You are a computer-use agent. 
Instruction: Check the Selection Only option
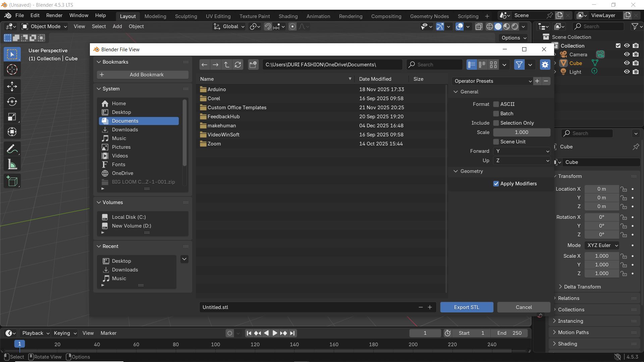pyautogui.click(x=496, y=123)
